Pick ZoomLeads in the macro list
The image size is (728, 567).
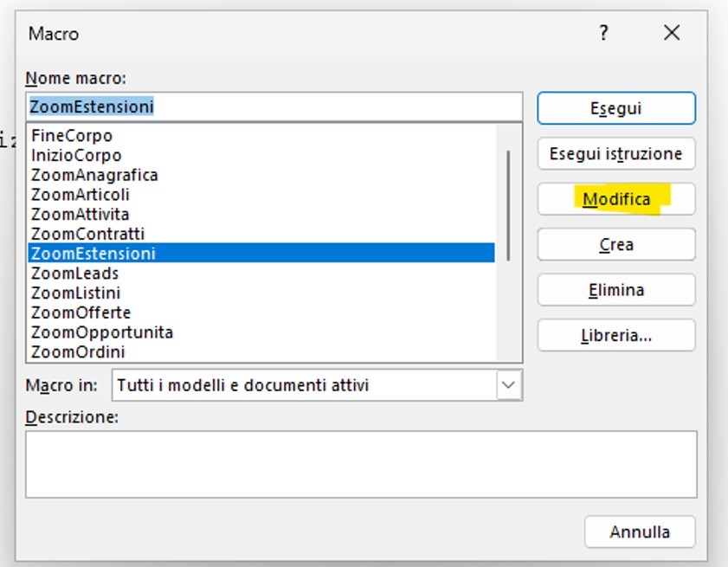tap(74, 274)
